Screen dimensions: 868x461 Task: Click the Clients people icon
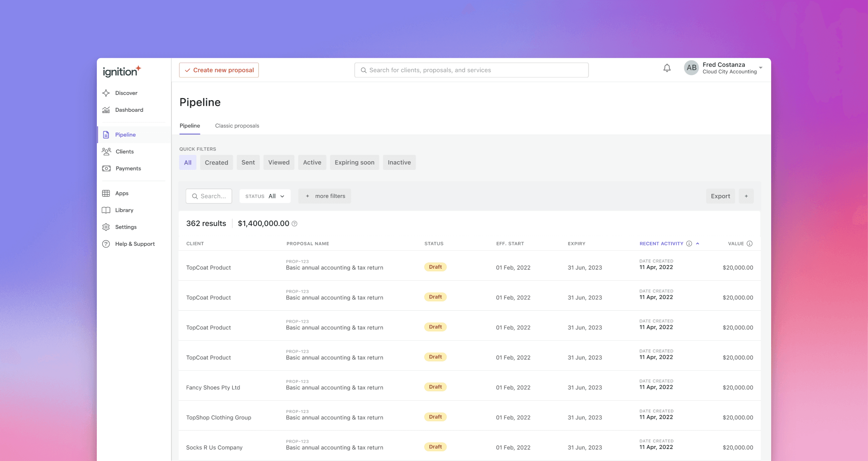tap(107, 152)
